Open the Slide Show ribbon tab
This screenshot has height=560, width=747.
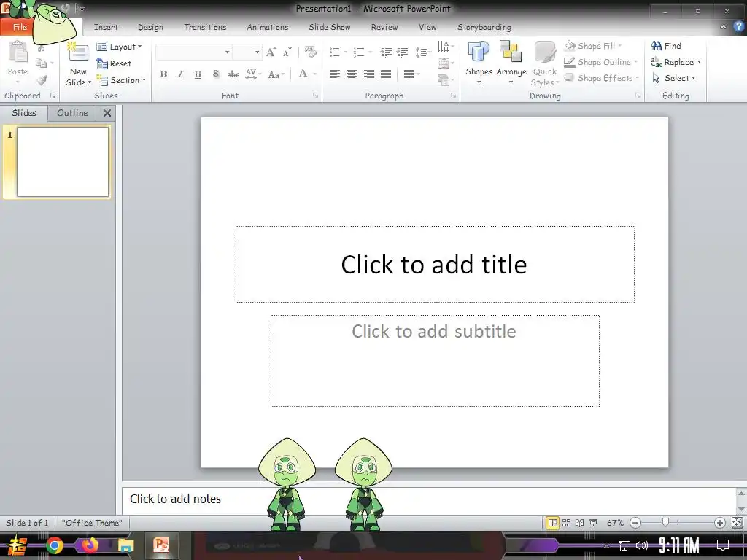click(329, 27)
